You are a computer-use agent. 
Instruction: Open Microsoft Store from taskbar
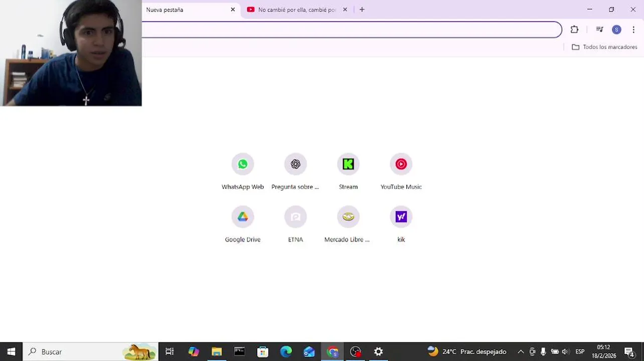263,351
